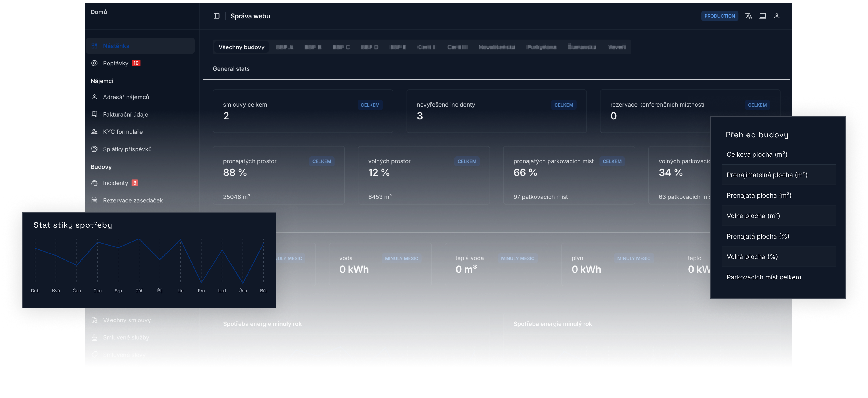Click the Rezervace zasedaček calendar icon

point(94,200)
